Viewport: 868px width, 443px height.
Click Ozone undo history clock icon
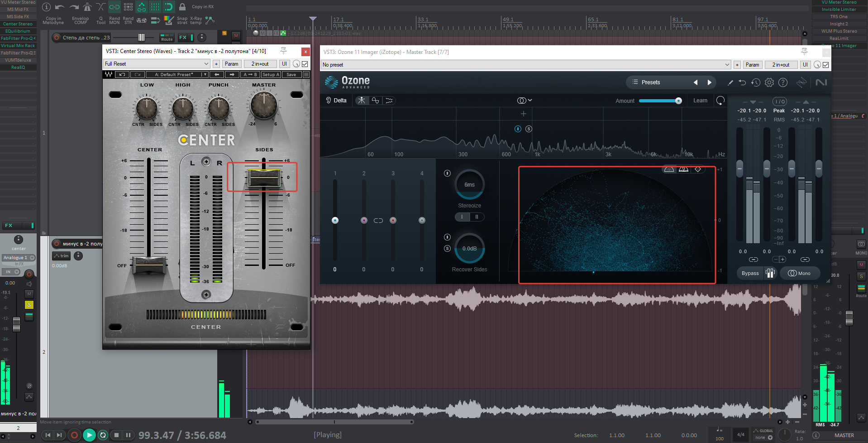point(756,82)
